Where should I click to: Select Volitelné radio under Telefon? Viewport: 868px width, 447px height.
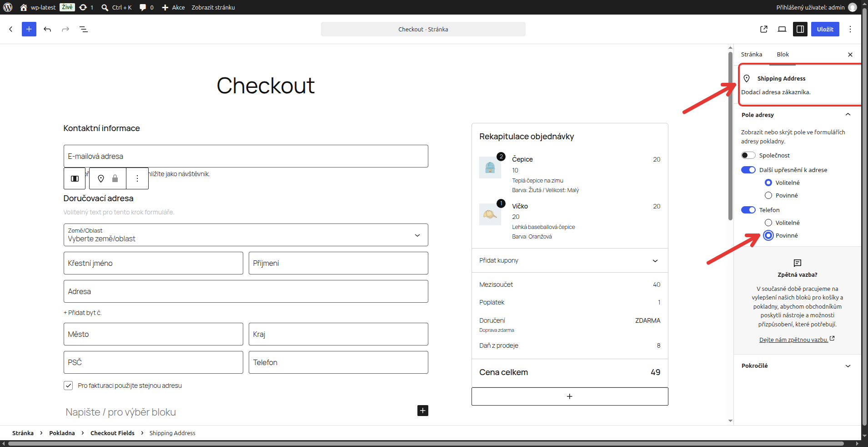pos(768,223)
